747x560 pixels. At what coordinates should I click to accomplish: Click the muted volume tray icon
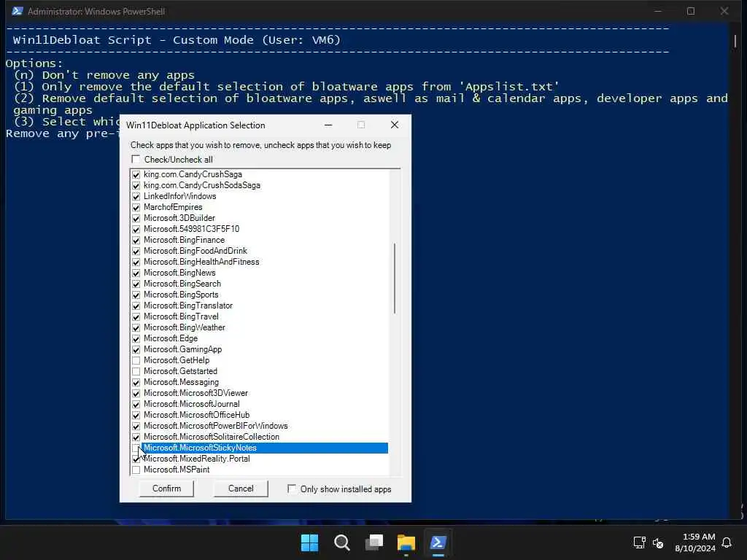[x=658, y=542]
